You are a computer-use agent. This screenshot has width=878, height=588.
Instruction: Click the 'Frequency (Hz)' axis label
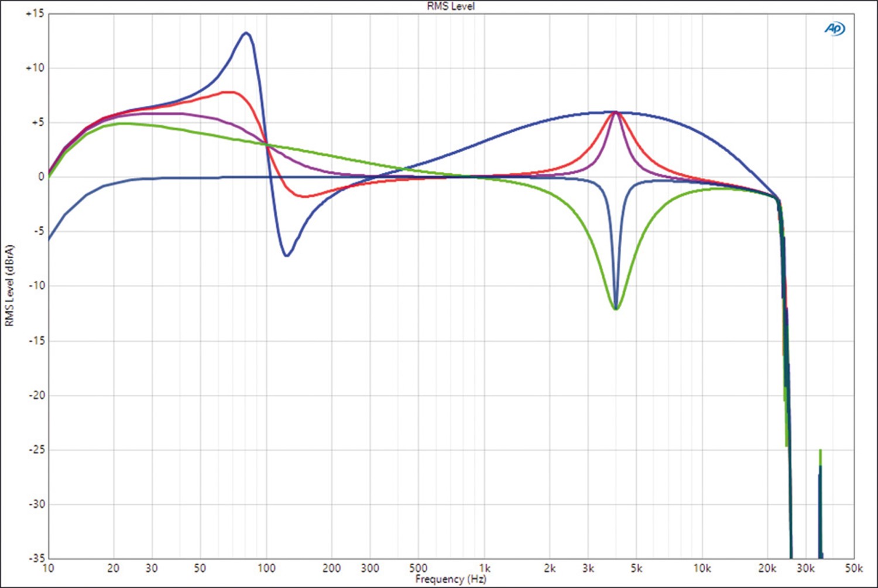(451, 579)
